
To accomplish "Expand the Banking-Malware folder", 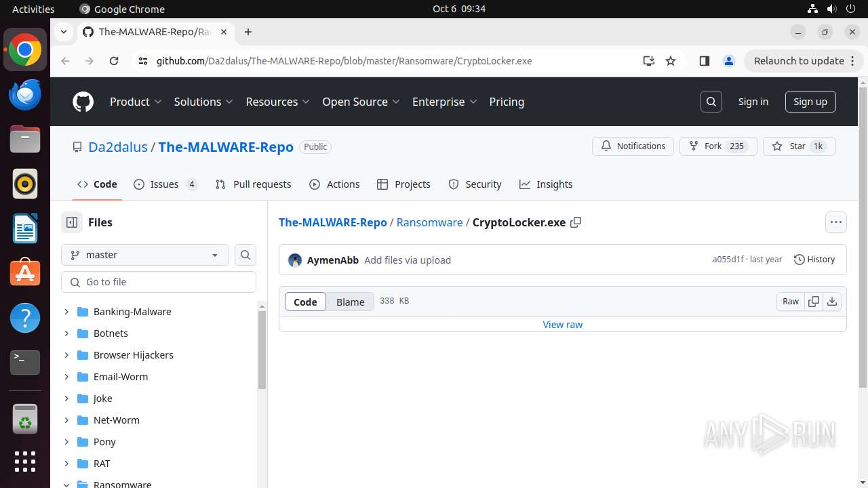I will click(x=66, y=312).
